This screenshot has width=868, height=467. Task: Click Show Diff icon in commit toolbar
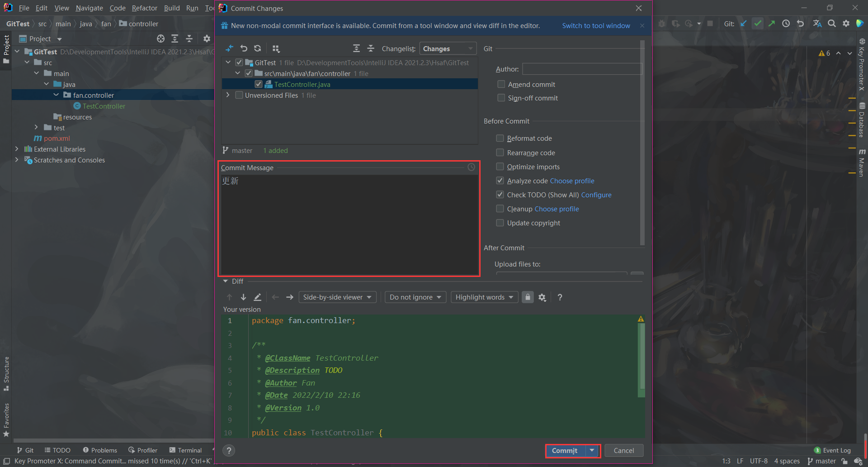coord(230,48)
